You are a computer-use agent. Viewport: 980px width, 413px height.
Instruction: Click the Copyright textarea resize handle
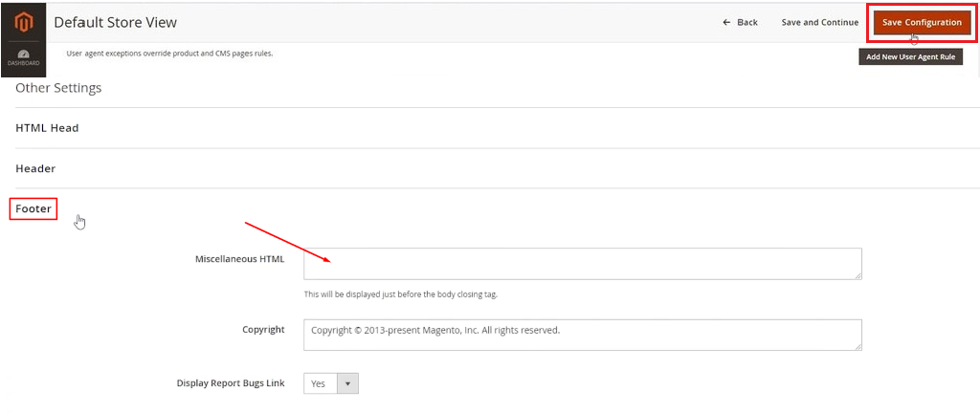(x=857, y=346)
